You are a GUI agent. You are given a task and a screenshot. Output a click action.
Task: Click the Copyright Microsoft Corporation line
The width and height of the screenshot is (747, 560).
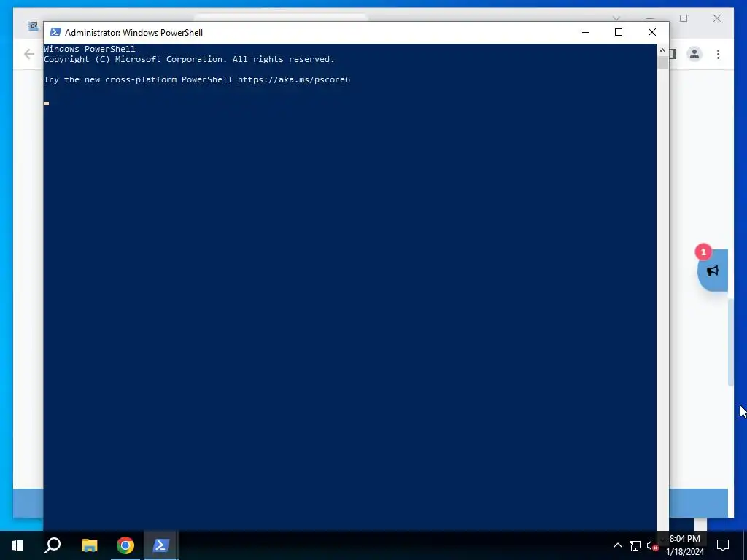pyautogui.click(x=189, y=59)
